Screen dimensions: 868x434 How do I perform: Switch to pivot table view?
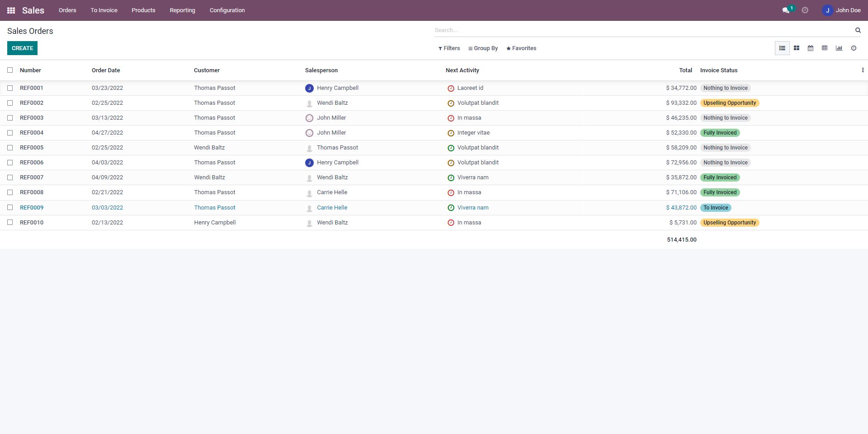coord(825,48)
